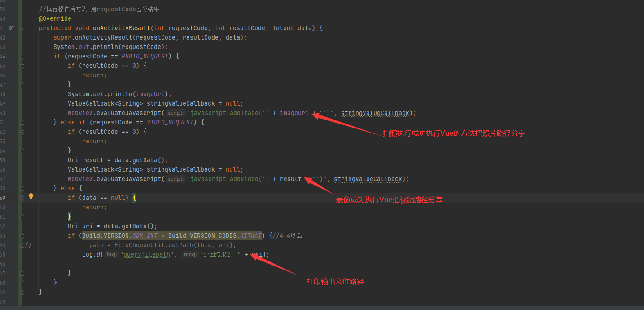Place the caret on the imageUri variable
Screen dimensions: 644x310
294,113
